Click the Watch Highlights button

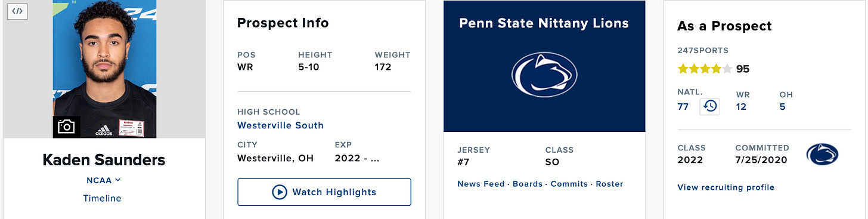pyautogui.click(x=324, y=192)
